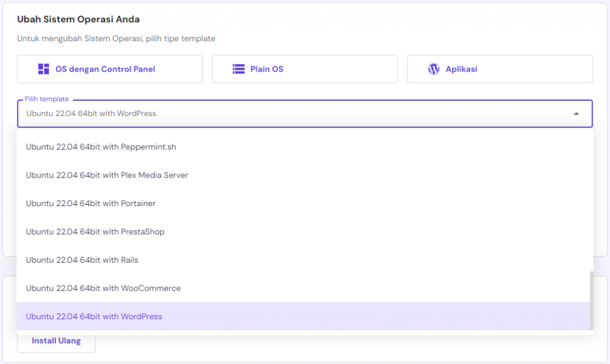Click the grid icon for Control Panel OS
The image size is (610, 364).
[x=43, y=69]
